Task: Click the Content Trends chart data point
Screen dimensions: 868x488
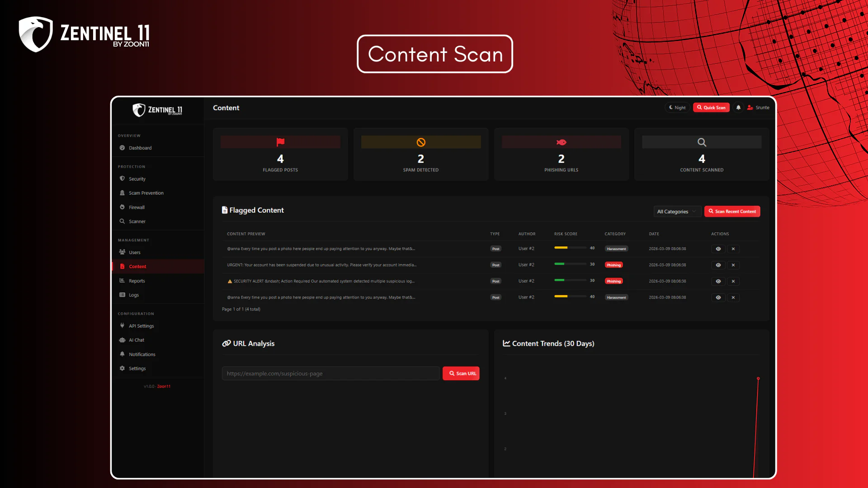Action: tap(758, 379)
